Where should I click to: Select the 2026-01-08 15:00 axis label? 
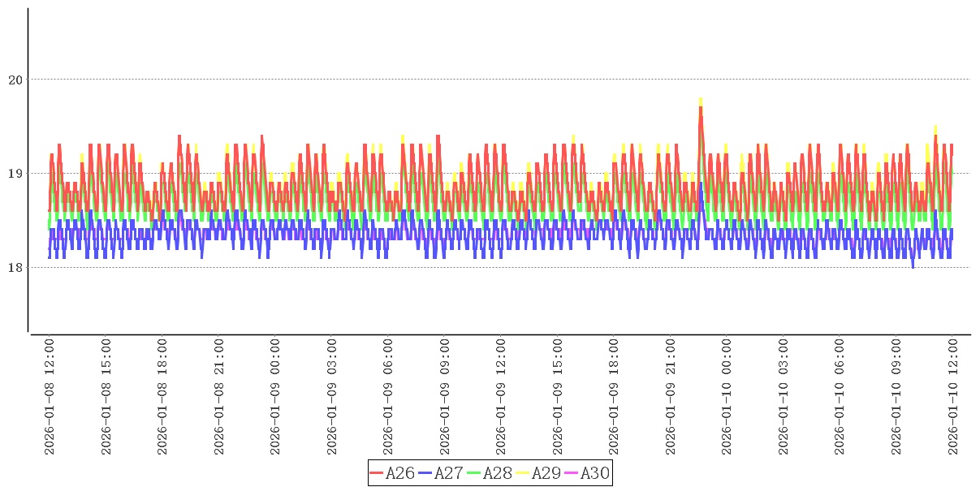tap(106, 397)
